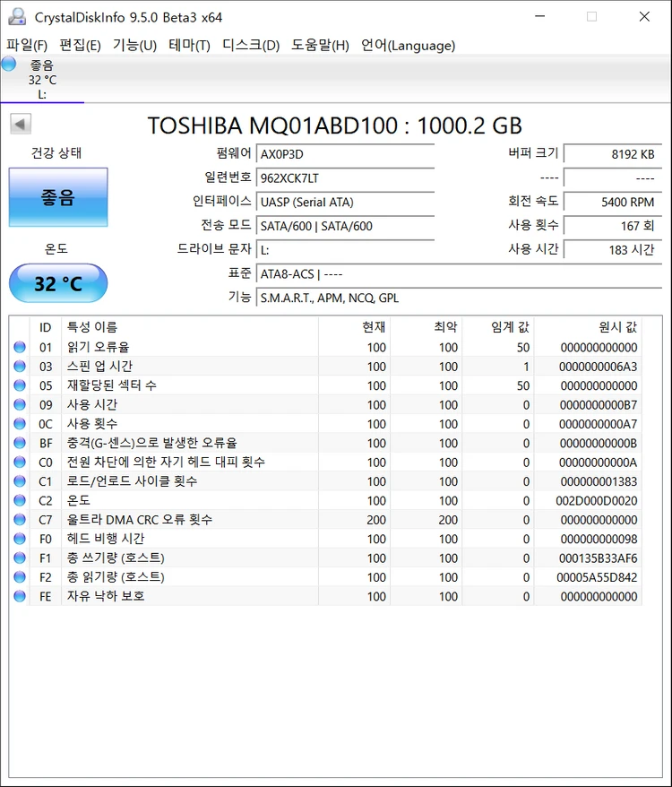
Task: Click status orb of row C0 헤드 대피 횟수
Action: (x=20, y=462)
